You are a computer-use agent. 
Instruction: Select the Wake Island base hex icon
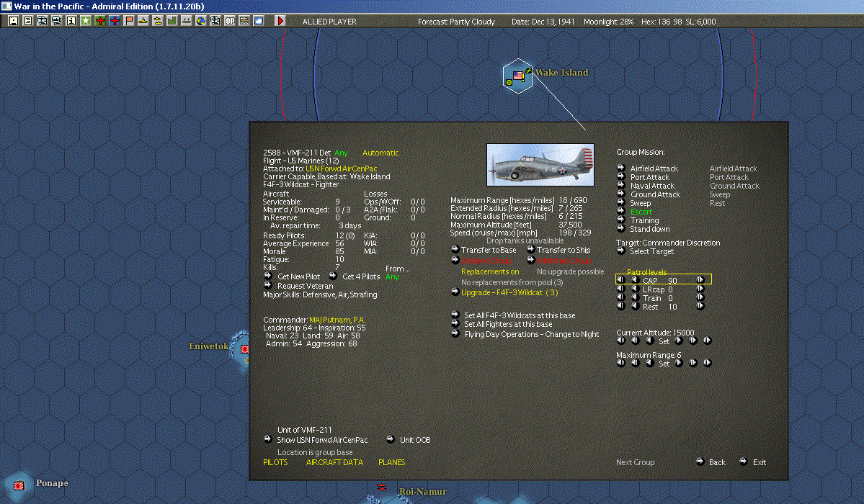pos(518,76)
